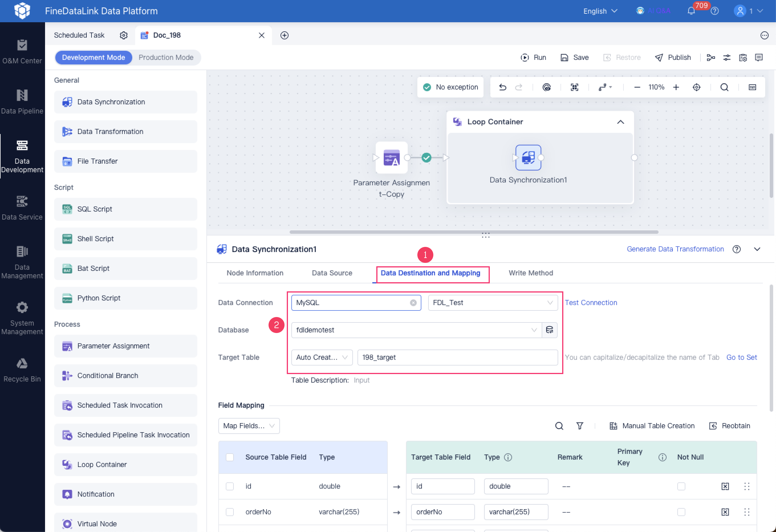Click Generate Data Transformation link

point(675,249)
